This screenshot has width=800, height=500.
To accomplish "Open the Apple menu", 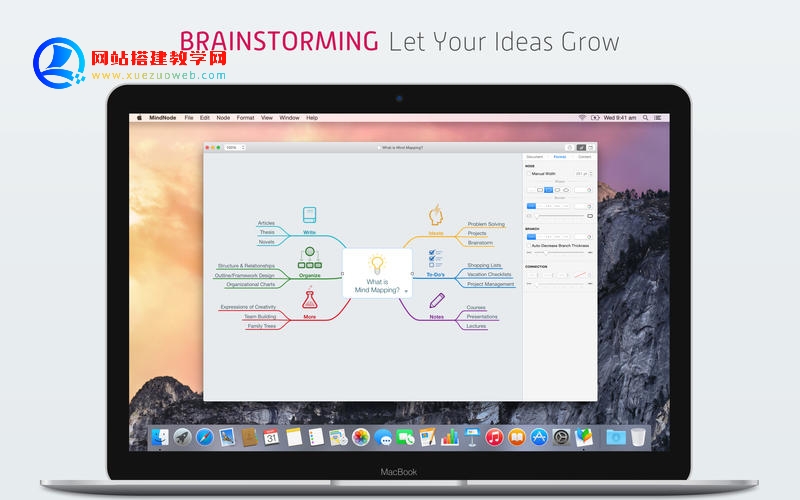I will pyautogui.click(x=139, y=118).
